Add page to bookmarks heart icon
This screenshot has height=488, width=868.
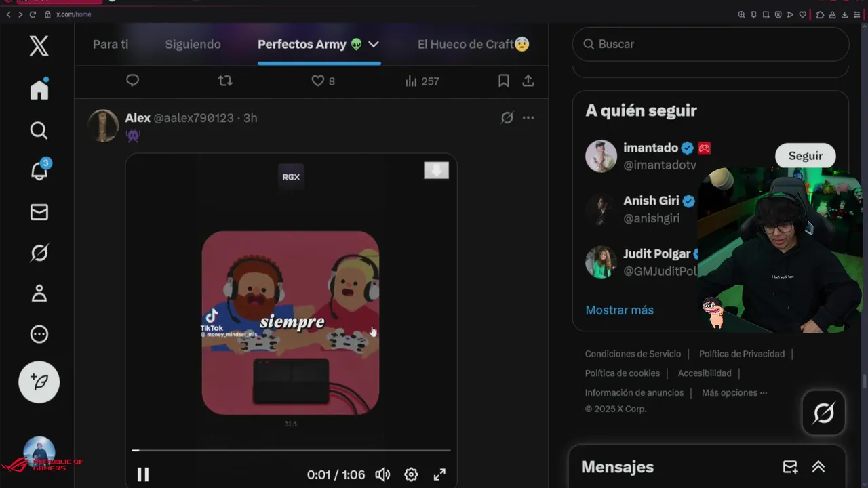pos(803,14)
